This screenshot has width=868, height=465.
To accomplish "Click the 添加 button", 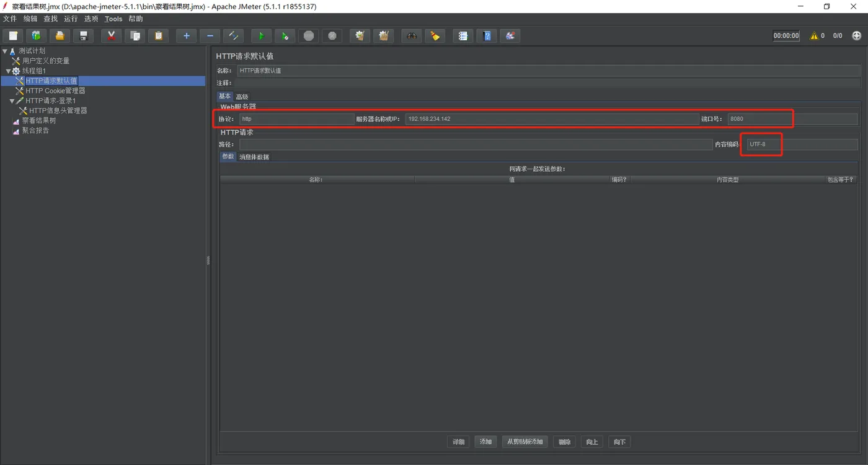I will click(485, 442).
